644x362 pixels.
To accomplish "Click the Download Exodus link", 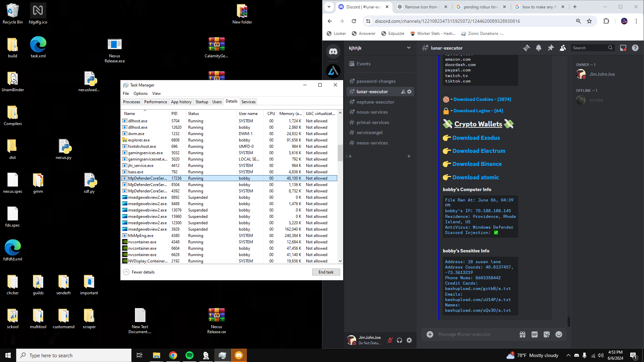I will tap(476, 138).
